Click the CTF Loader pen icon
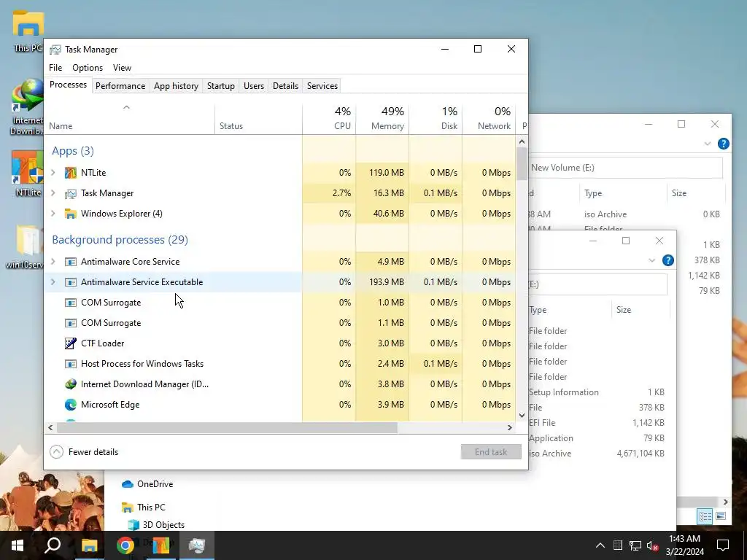Image resolution: width=747 pixels, height=560 pixels. (71, 343)
